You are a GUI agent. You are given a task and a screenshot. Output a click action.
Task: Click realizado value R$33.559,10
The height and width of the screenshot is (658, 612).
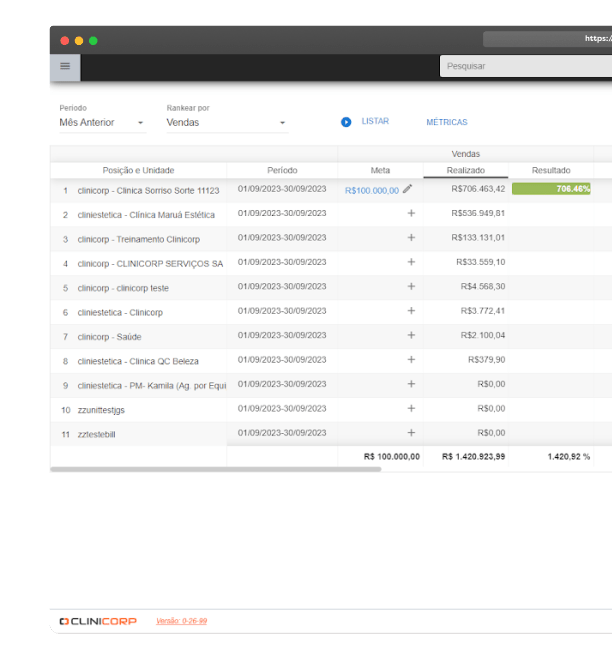pos(481,262)
